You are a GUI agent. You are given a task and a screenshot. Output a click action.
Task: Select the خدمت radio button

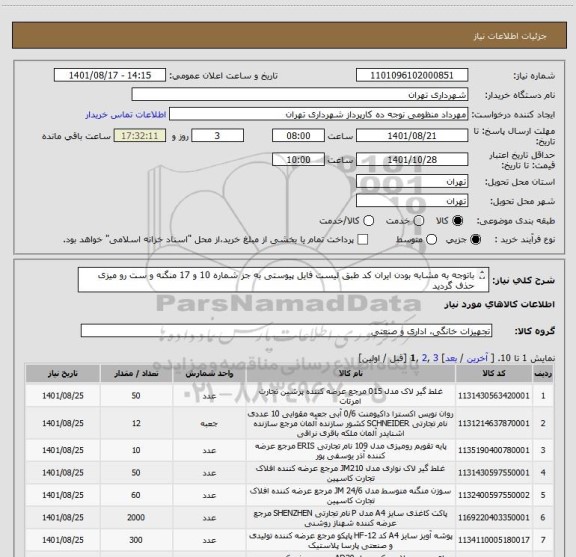click(419, 220)
